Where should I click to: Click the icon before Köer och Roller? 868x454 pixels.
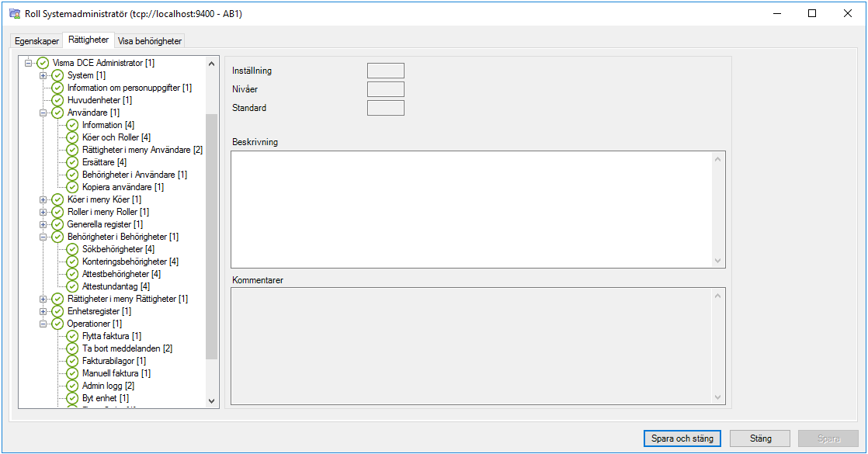click(x=71, y=137)
